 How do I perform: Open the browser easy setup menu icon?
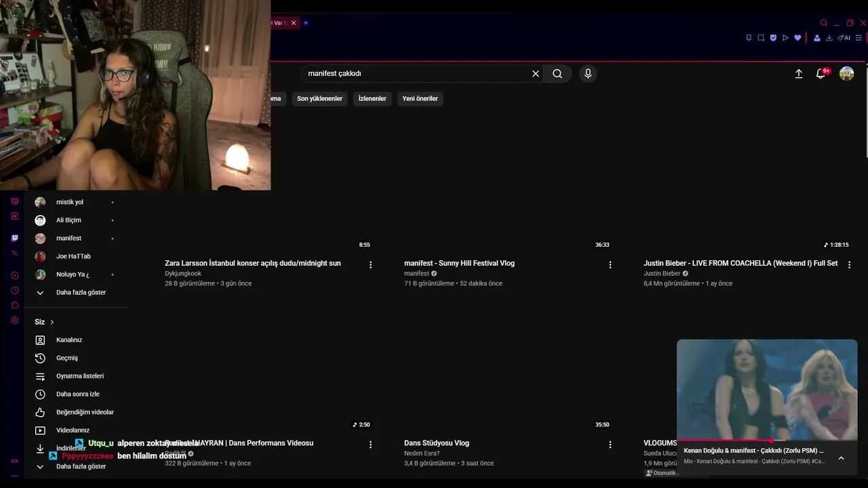(x=859, y=38)
